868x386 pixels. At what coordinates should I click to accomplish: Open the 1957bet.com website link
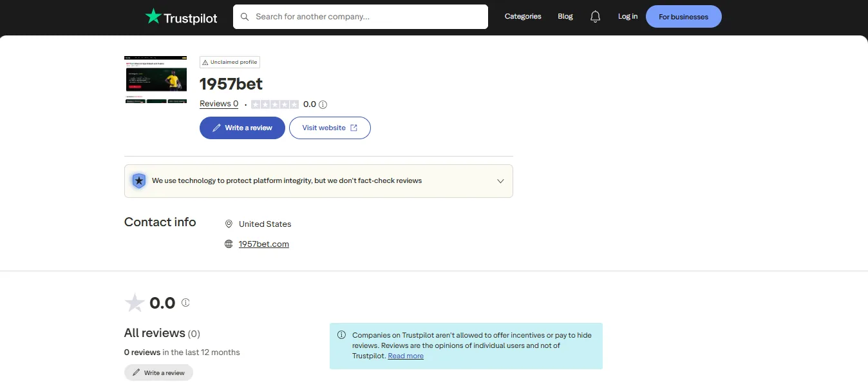[x=264, y=244]
